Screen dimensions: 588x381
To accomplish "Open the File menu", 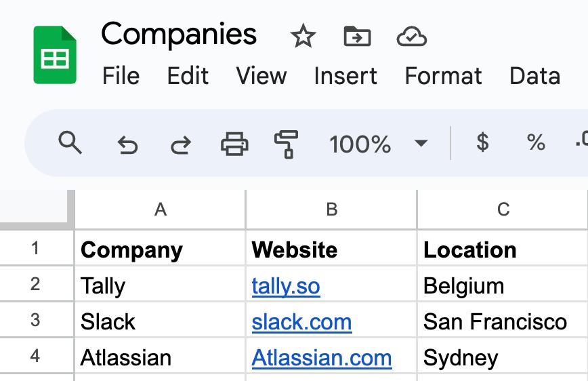I will 121,76.
